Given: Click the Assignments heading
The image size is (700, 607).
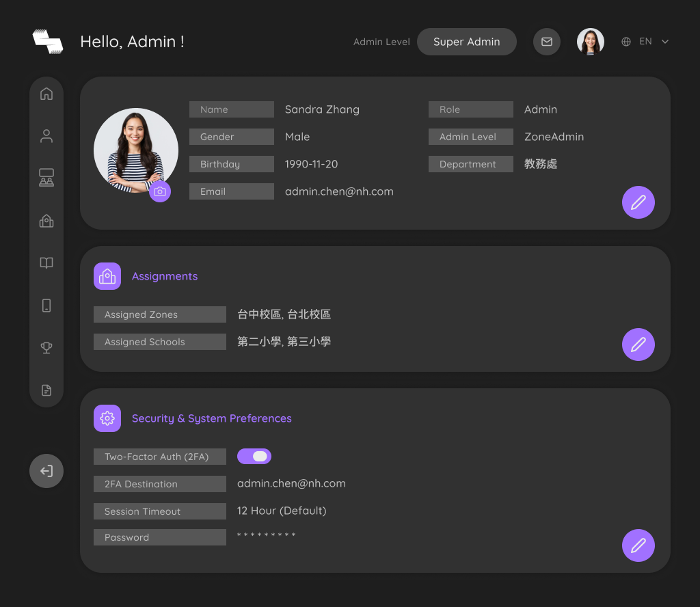Looking at the screenshot, I should (165, 276).
